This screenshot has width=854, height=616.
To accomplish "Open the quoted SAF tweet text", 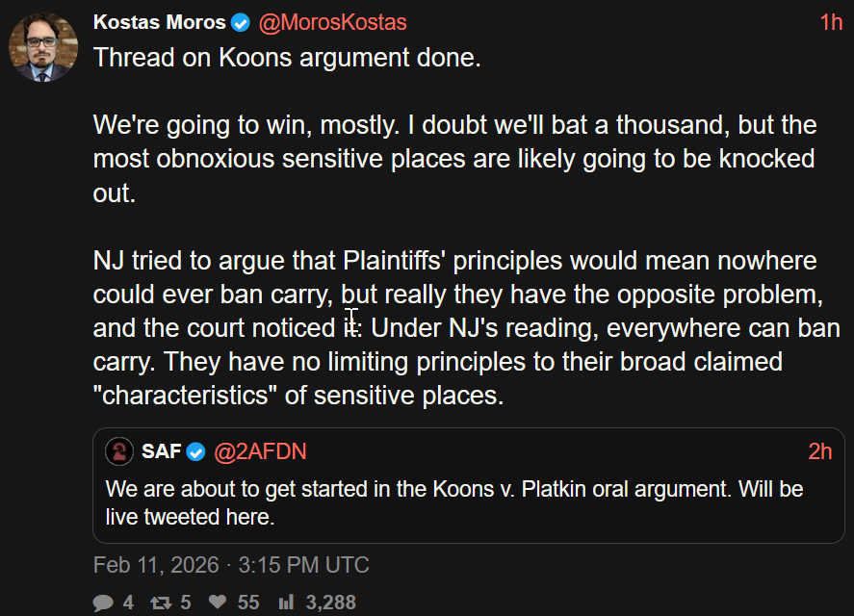I will [x=453, y=502].
